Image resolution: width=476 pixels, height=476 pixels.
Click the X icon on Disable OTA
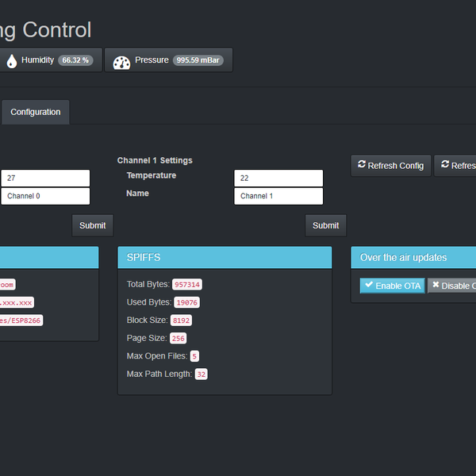436,285
